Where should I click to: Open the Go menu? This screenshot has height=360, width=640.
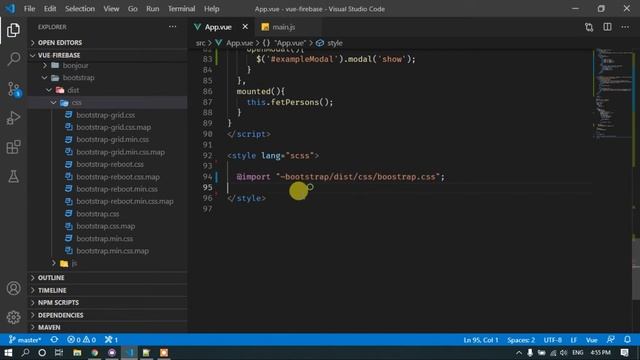(x=133, y=9)
